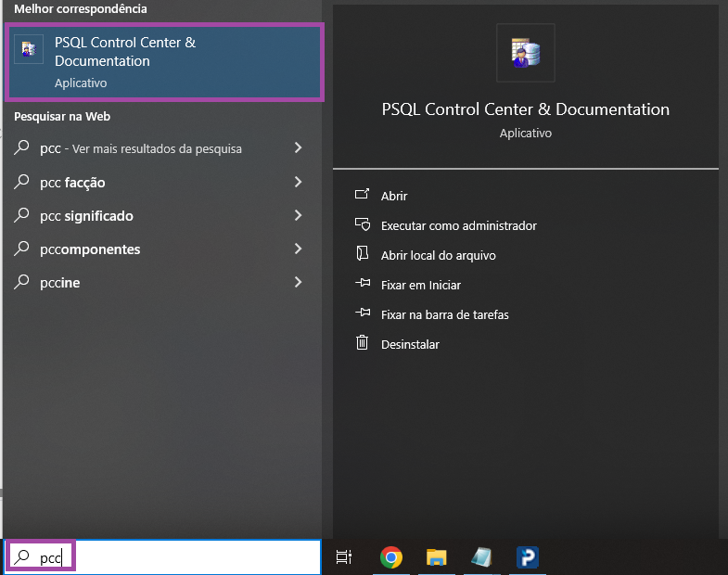Click the pin icon beside Fixar em Iniciar

363,282
